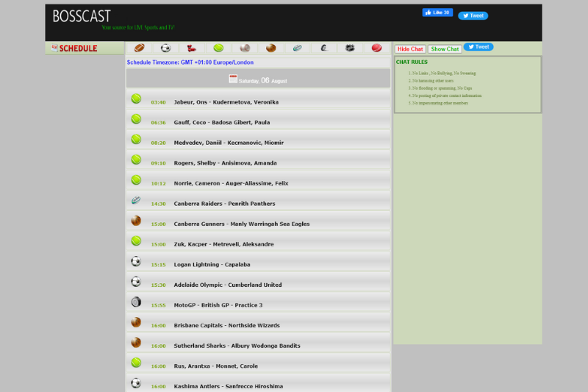Open Kashima Antlers - Sanfrecce Hiroshima stream
The height and width of the screenshot is (392, 588).
click(x=229, y=386)
